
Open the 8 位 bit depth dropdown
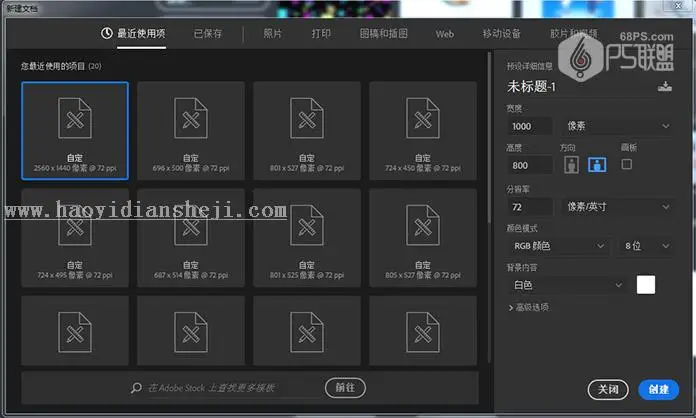coord(645,246)
